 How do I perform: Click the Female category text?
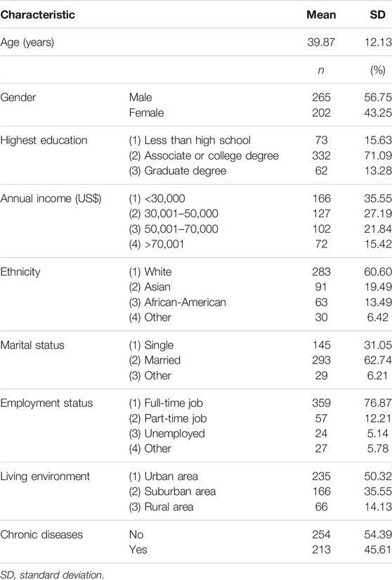pos(146,112)
